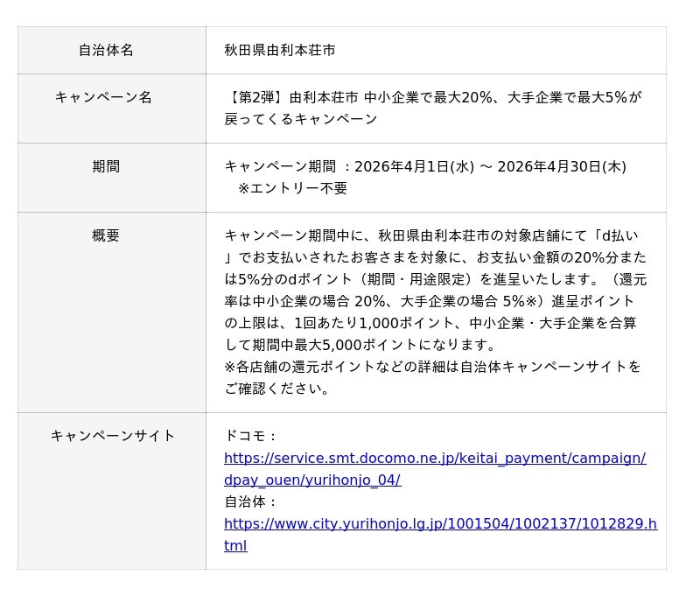
Task: Open the Docomo campaign service link
Action: (434, 458)
